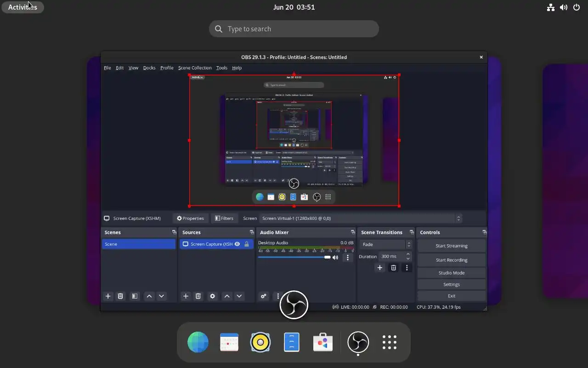Screen dimensions: 588x368
Task: Open Desktop Audio three-dot options menu
Action: pyautogui.click(x=348, y=258)
